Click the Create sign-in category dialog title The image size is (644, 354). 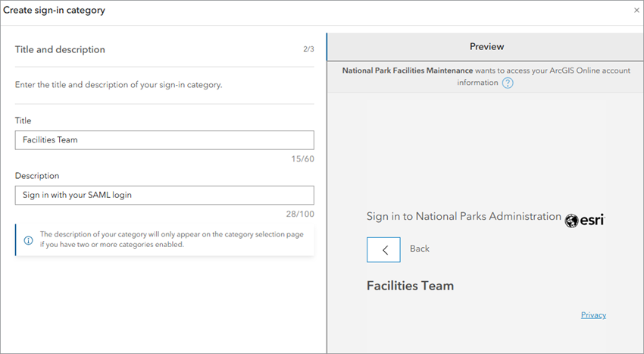coord(55,11)
